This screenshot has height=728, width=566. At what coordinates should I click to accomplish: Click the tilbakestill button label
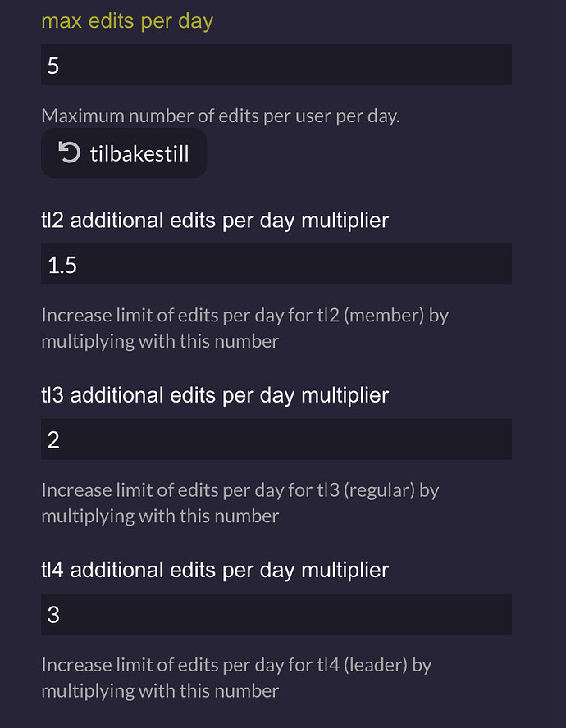coord(139,153)
